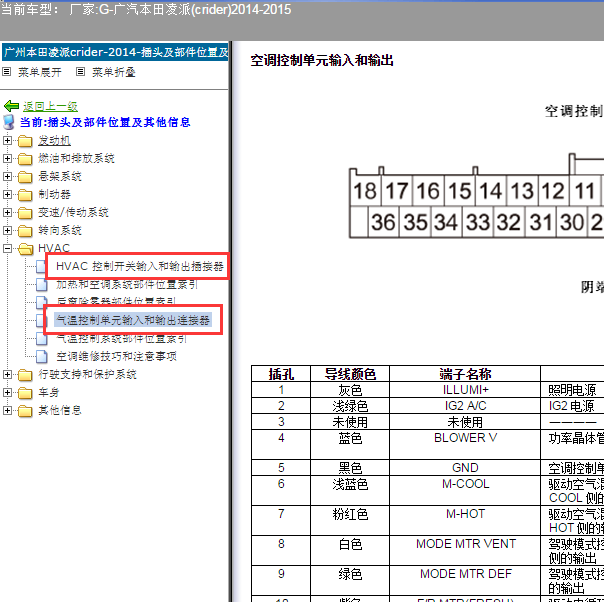Click connector pin 14 in the diagram
The height and width of the screenshot is (602, 604).
tap(490, 191)
